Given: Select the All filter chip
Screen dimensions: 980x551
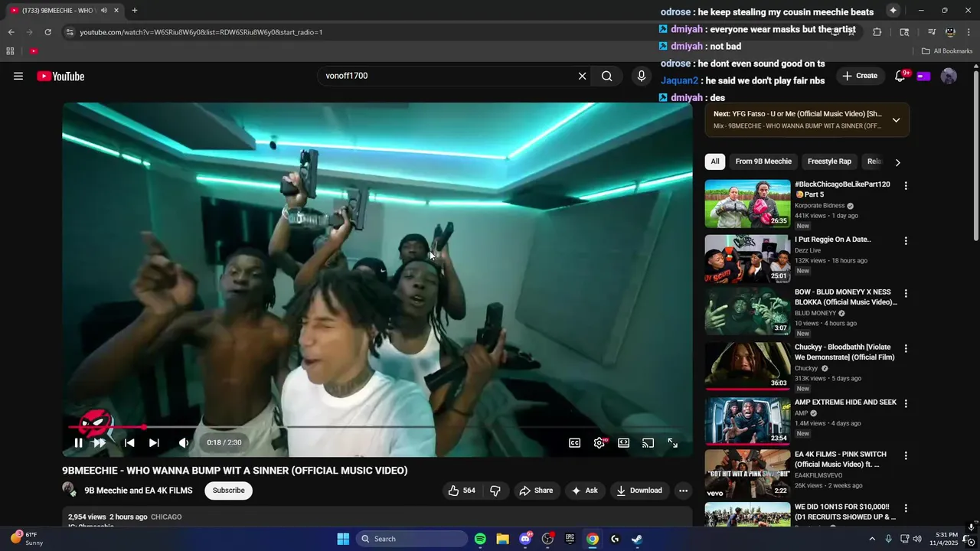Looking at the screenshot, I should pyautogui.click(x=714, y=161).
